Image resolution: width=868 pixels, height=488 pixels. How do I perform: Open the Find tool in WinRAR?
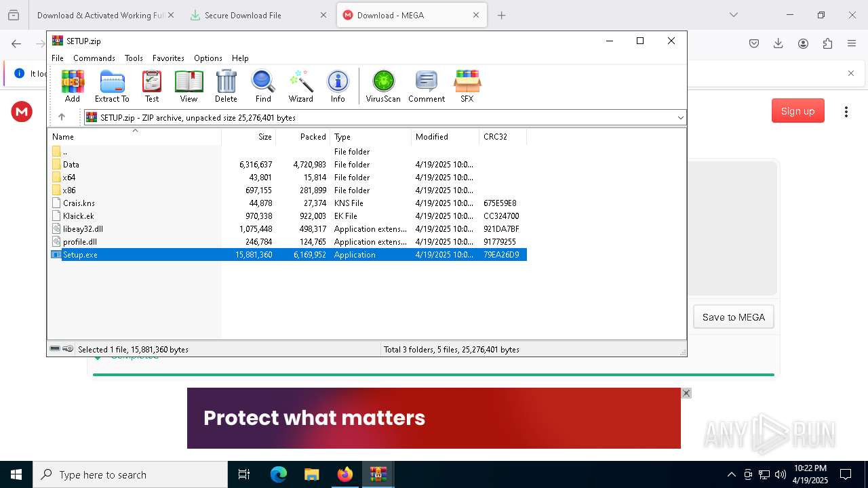click(263, 86)
